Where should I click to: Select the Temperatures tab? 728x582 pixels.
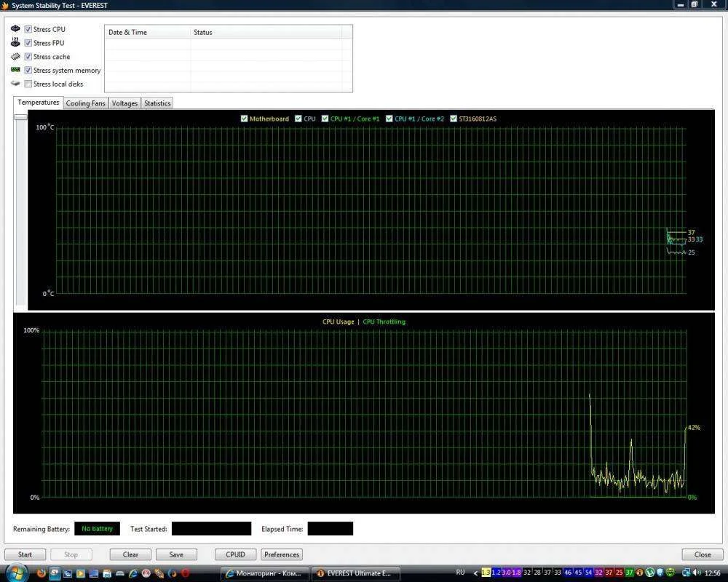coord(38,103)
